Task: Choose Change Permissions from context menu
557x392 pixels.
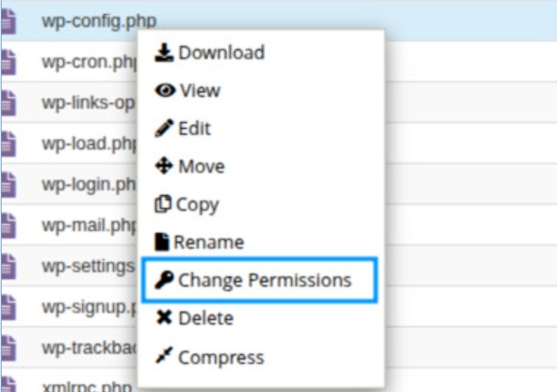Action: 265,280
